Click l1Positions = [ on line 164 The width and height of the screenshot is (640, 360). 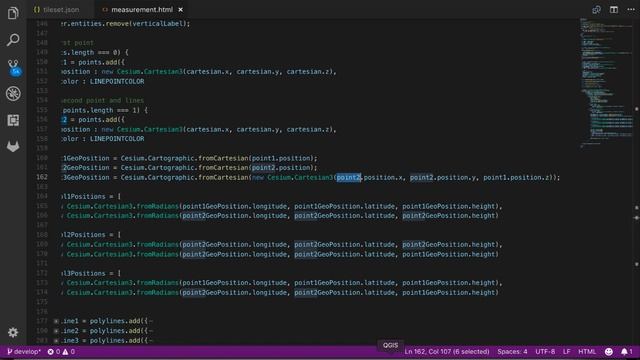(91, 197)
